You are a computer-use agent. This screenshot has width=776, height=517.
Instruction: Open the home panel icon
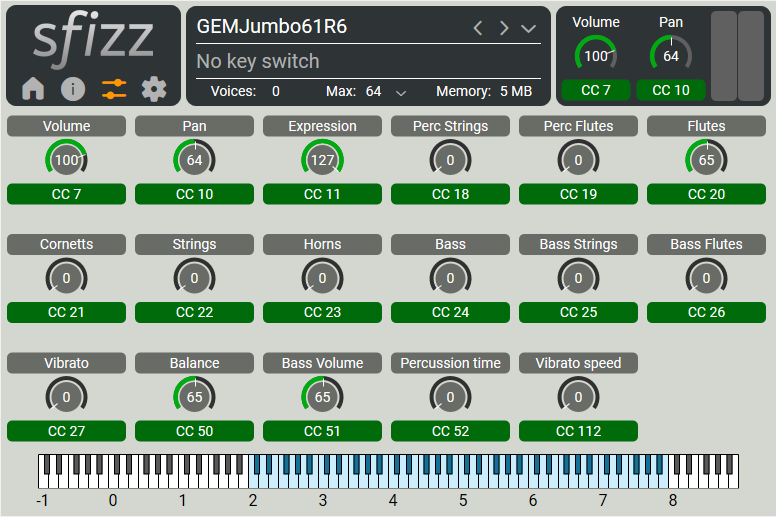point(33,89)
